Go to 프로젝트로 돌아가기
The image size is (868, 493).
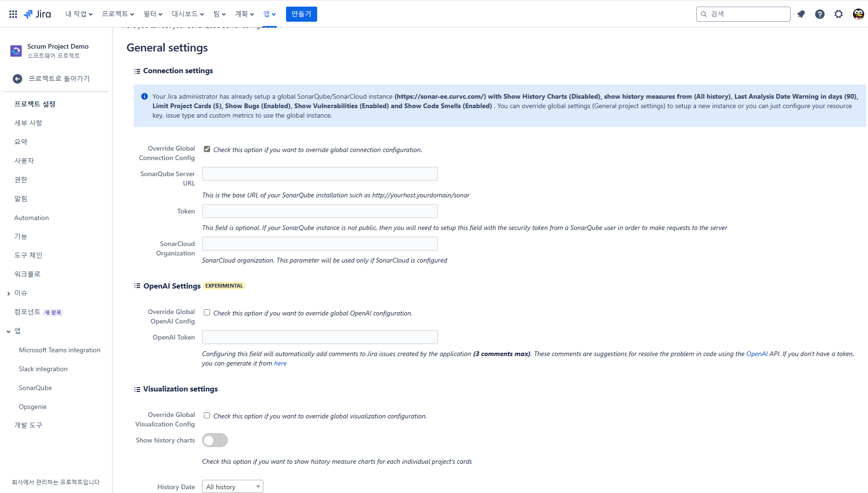click(59, 79)
